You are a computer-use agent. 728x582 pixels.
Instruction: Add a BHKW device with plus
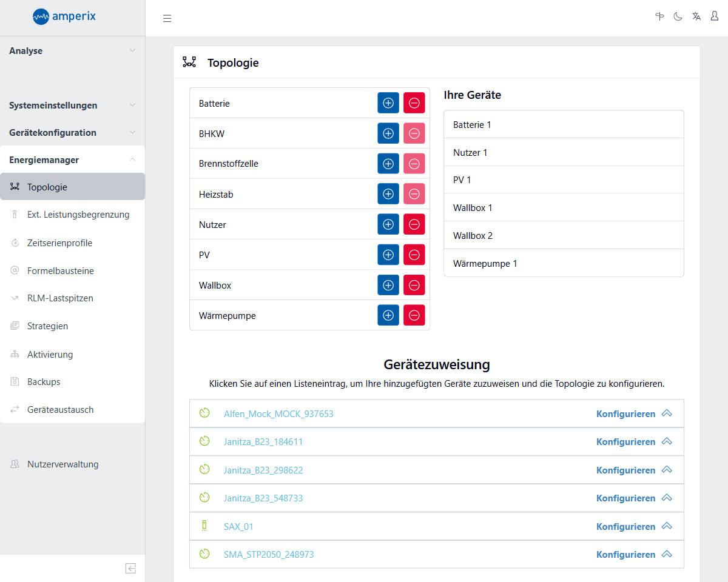pos(388,133)
